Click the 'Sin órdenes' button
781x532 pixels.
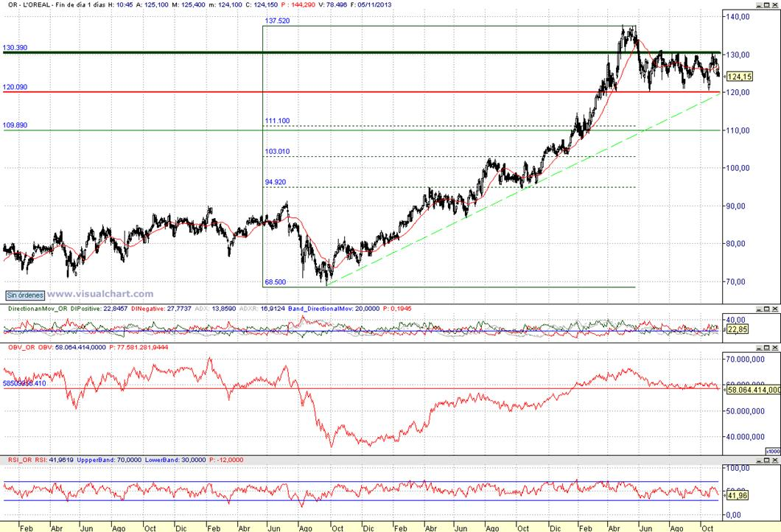click(25, 295)
